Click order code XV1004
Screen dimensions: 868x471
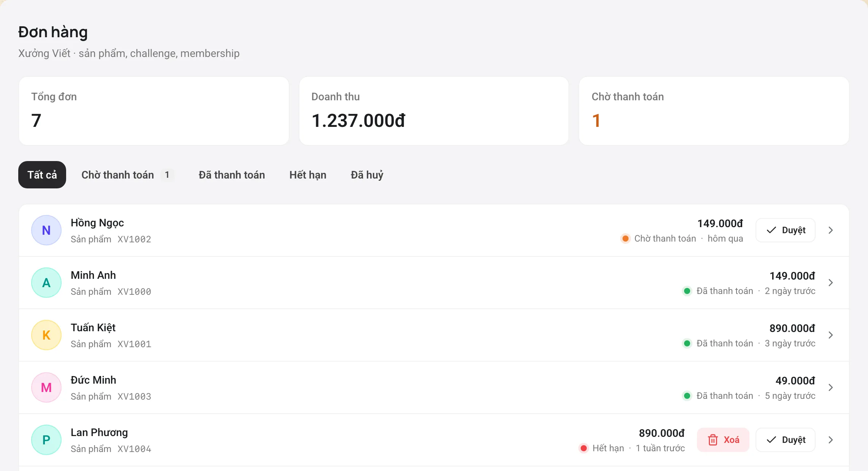coord(135,449)
